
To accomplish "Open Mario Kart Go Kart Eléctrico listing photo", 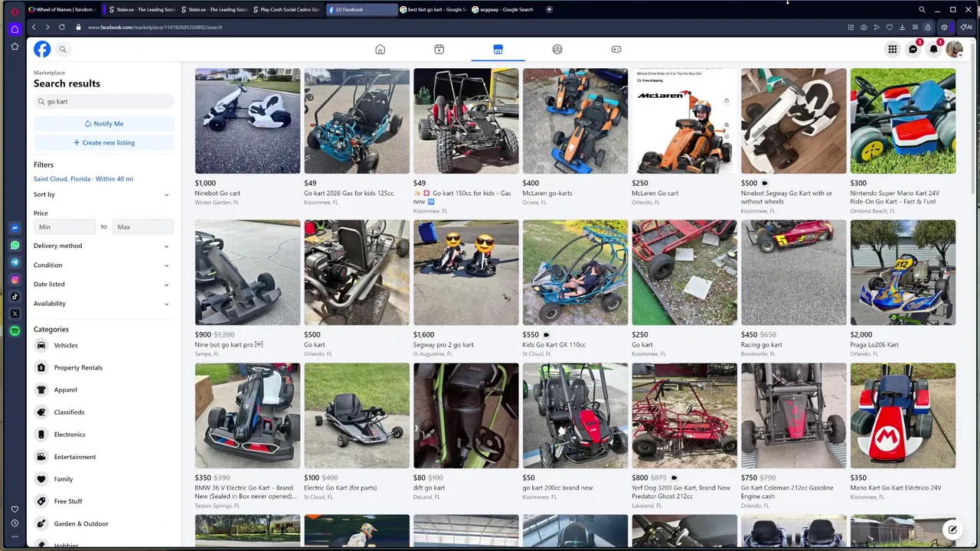I will (903, 416).
